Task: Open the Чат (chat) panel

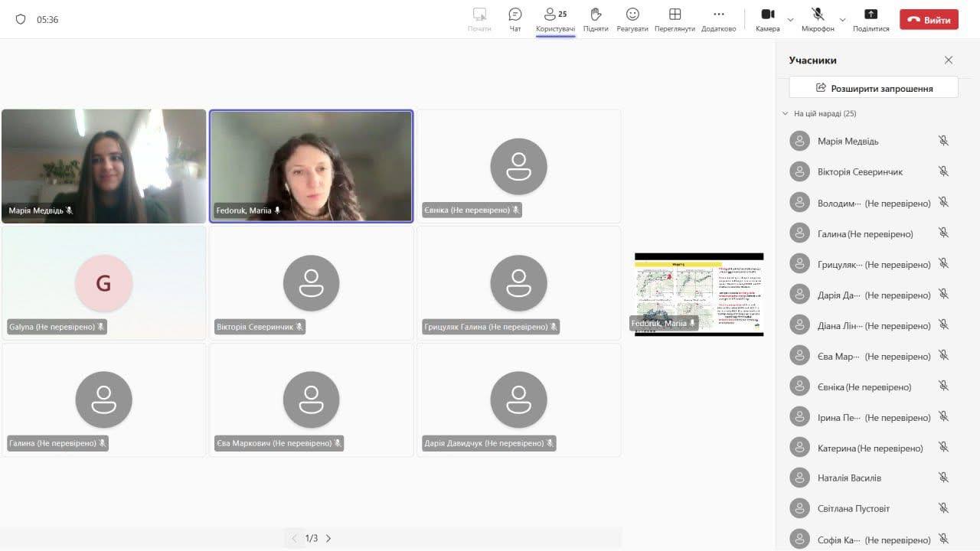Action: click(x=515, y=15)
